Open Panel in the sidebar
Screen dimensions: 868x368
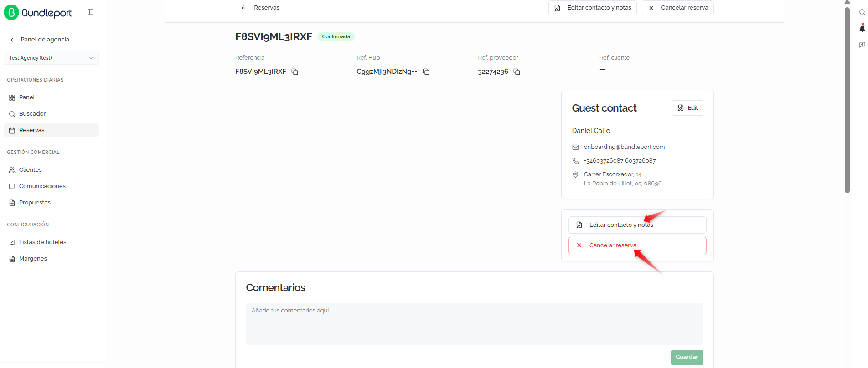coord(51,97)
